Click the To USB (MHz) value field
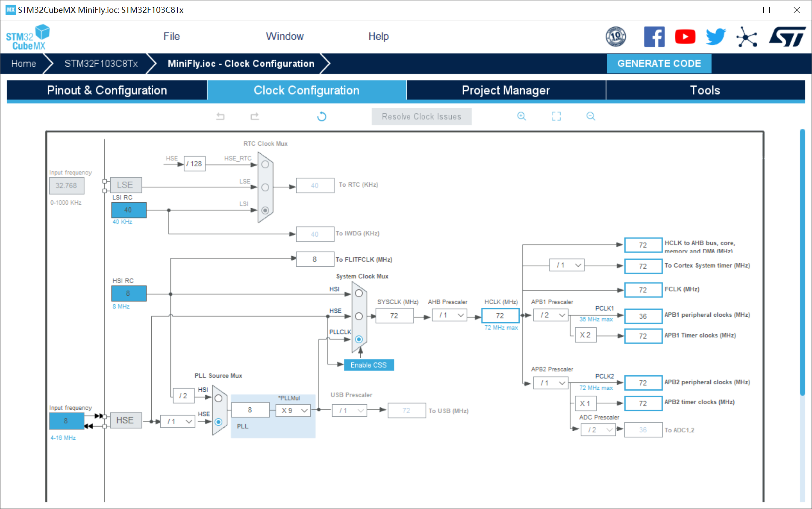812x509 pixels. tap(406, 410)
